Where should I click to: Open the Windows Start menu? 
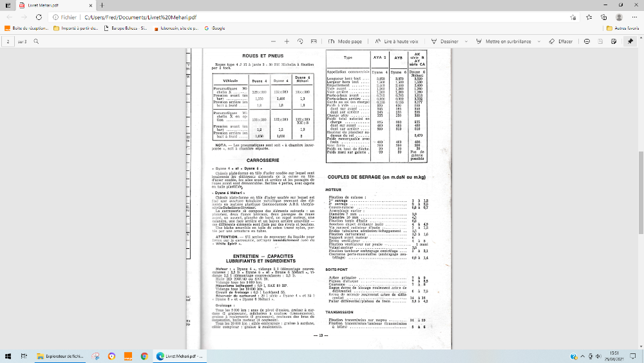(8, 357)
